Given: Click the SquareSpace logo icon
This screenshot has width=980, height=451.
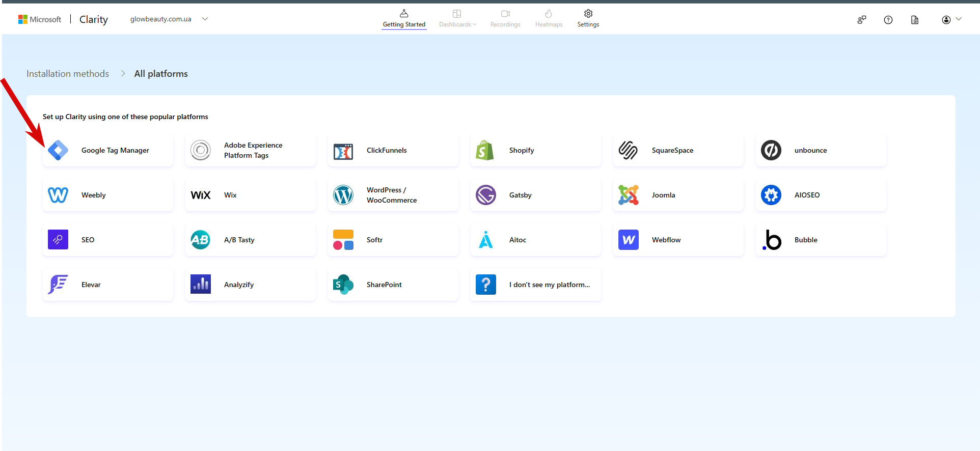Looking at the screenshot, I should pyautogui.click(x=628, y=150).
